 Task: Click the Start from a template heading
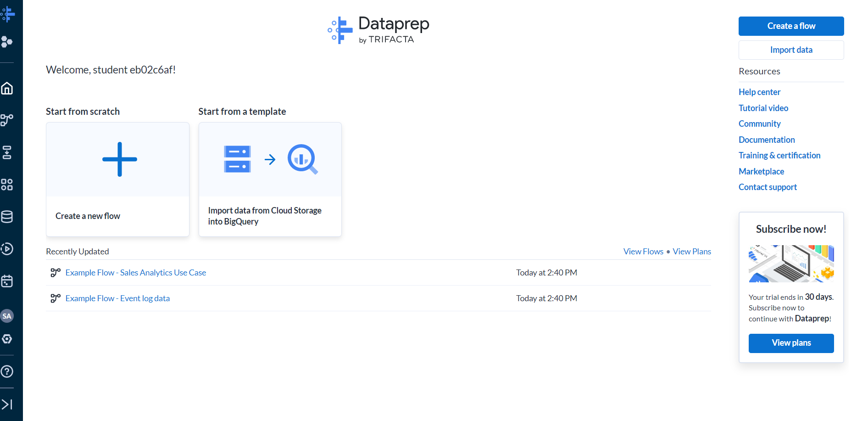[242, 112]
